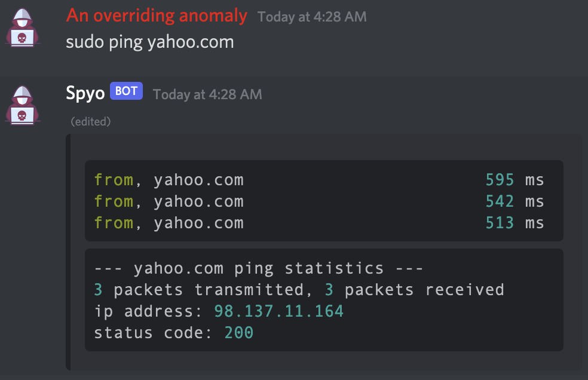This screenshot has width=588, height=380.
Task: Open Spyo bot's hooded hacker avatar
Action: click(22, 106)
